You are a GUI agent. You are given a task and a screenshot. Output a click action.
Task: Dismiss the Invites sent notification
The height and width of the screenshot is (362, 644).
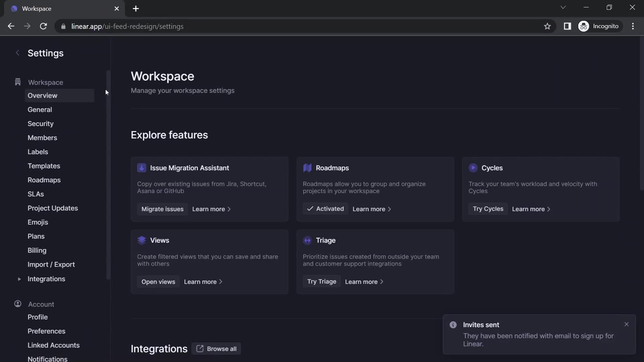click(627, 324)
